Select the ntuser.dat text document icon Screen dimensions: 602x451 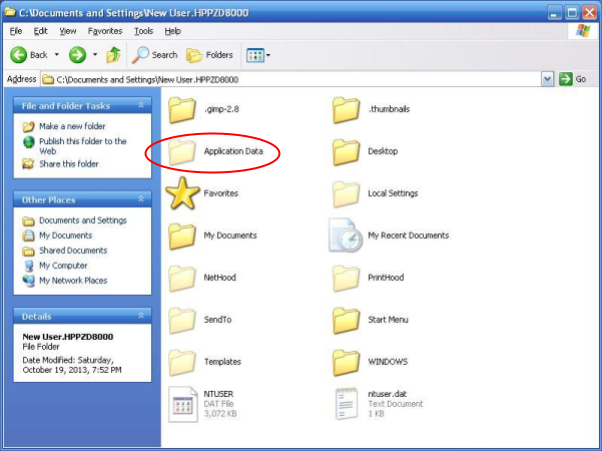pos(347,404)
